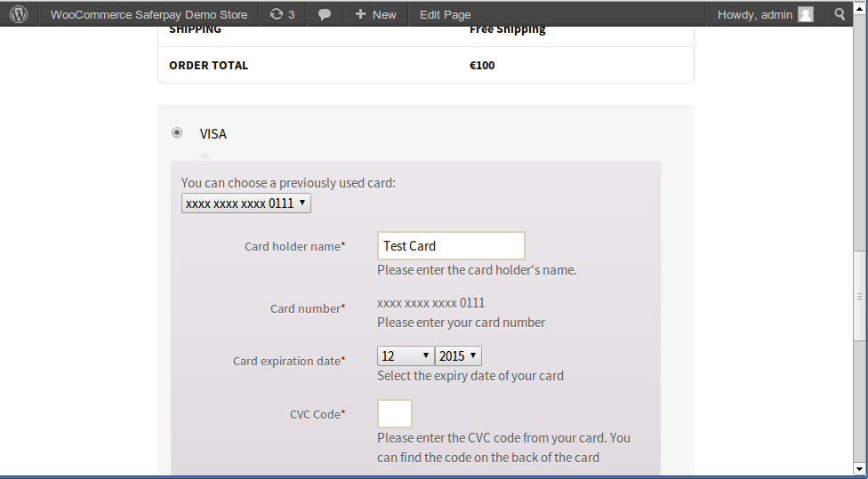Screen dimensions: 868x479
Task: Click the admin avatar image
Action: (x=806, y=14)
